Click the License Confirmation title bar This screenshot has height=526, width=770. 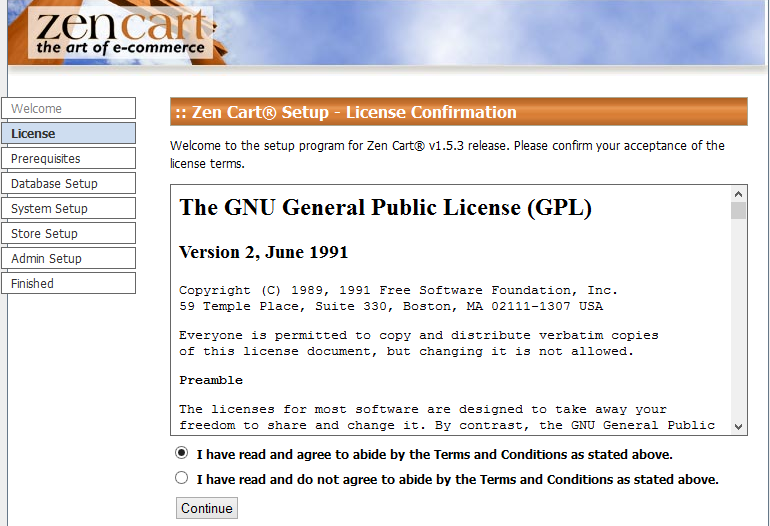tap(459, 112)
